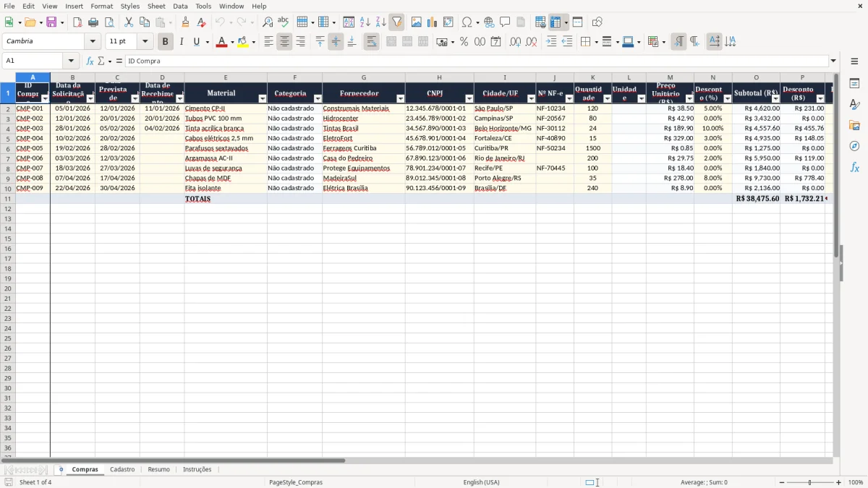This screenshot has height=488, width=868.
Task: Open the Function Wizard
Action: (90, 61)
